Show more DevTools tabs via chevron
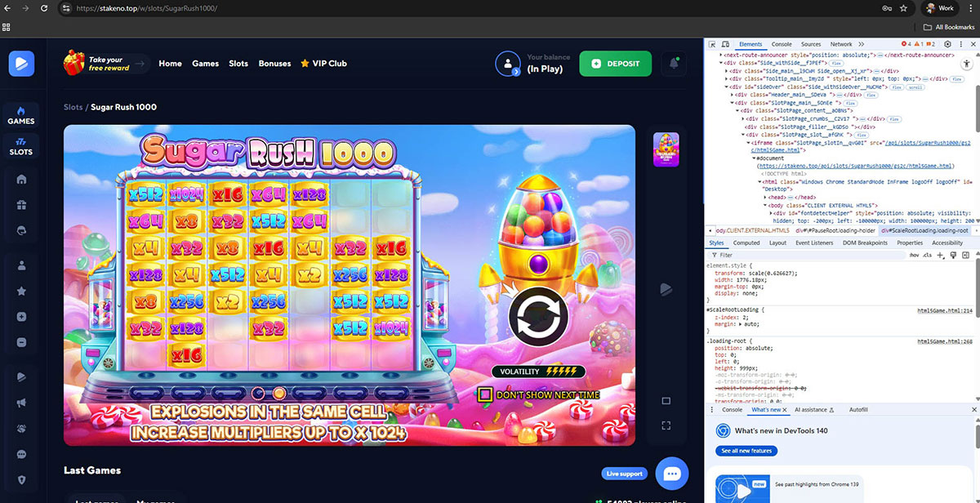Image resolution: width=980 pixels, height=503 pixels. [x=860, y=44]
